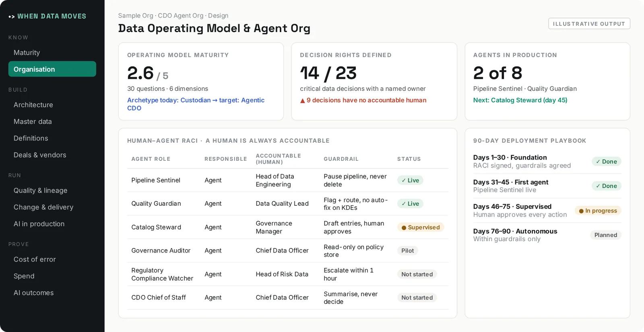Click CDO Chief of Staff role cell
Viewport: 644px width, 332px height.
[159, 298]
